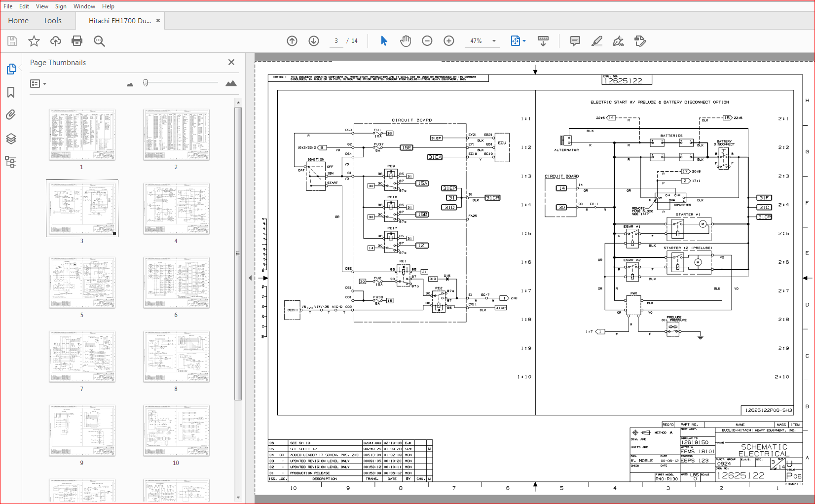Click the Page Thumbnails panel title
Image resolution: width=815 pixels, height=504 pixels.
[58, 63]
